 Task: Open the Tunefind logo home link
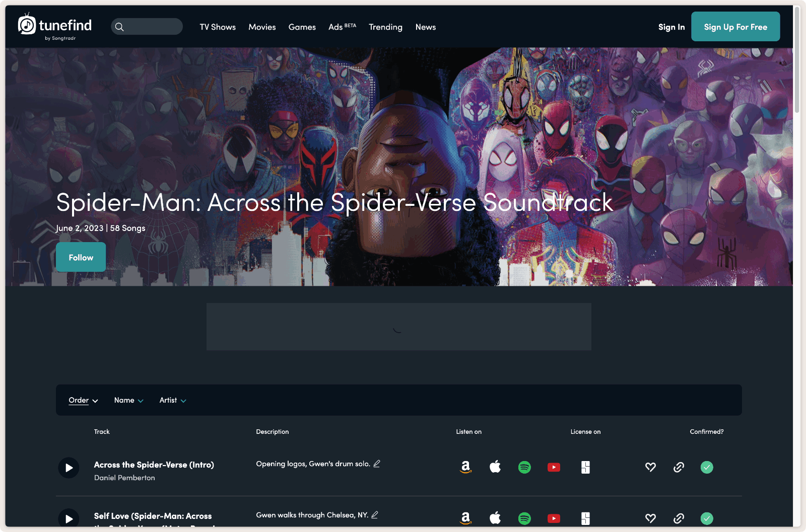pyautogui.click(x=55, y=27)
